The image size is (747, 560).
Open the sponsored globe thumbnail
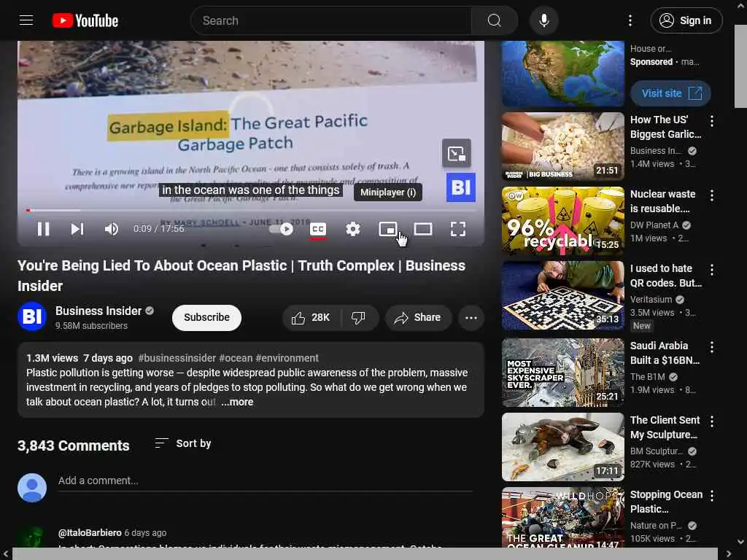[562, 74]
